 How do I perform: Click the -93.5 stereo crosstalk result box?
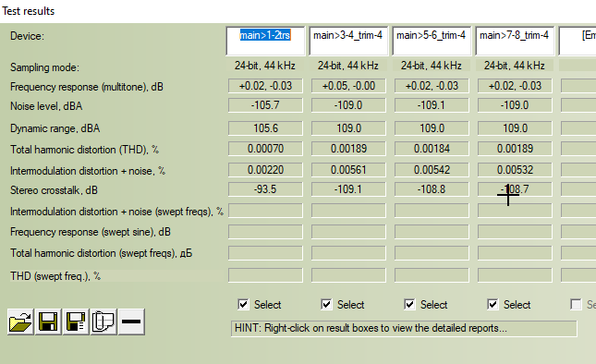(x=265, y=189)
